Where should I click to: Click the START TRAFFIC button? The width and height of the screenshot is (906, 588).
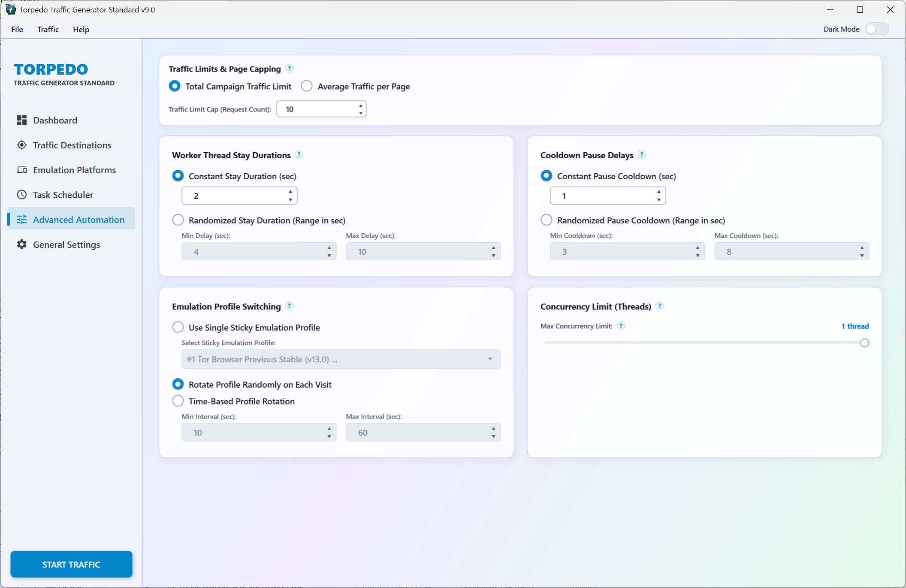(x=71, y=564)
